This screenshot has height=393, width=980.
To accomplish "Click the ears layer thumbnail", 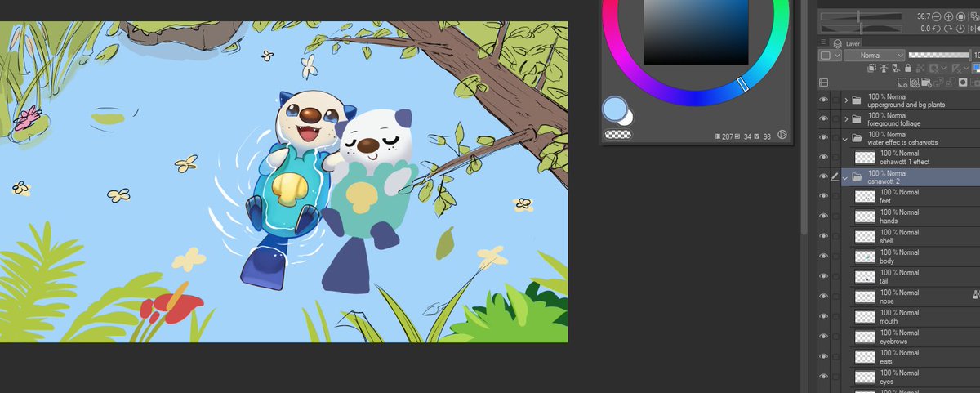I will (865, 357).
